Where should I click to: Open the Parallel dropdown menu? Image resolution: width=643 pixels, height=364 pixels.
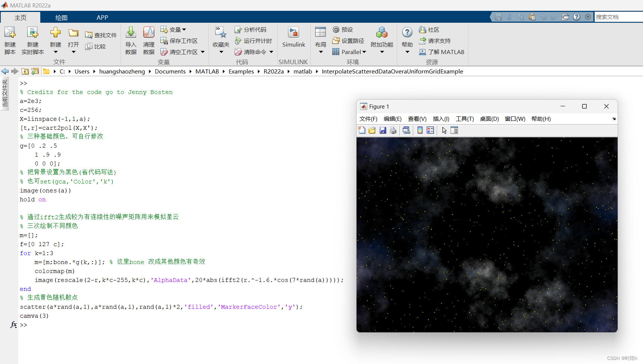click(x=349, y=52)
